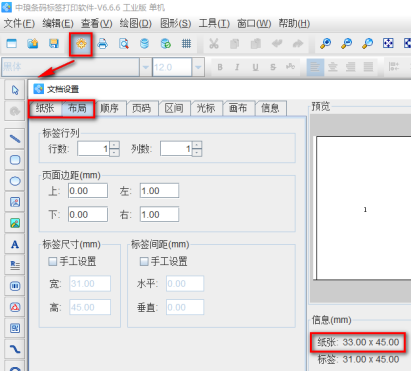
Task: Click the third zoom magnifier icon
Action: coord(367,43)
